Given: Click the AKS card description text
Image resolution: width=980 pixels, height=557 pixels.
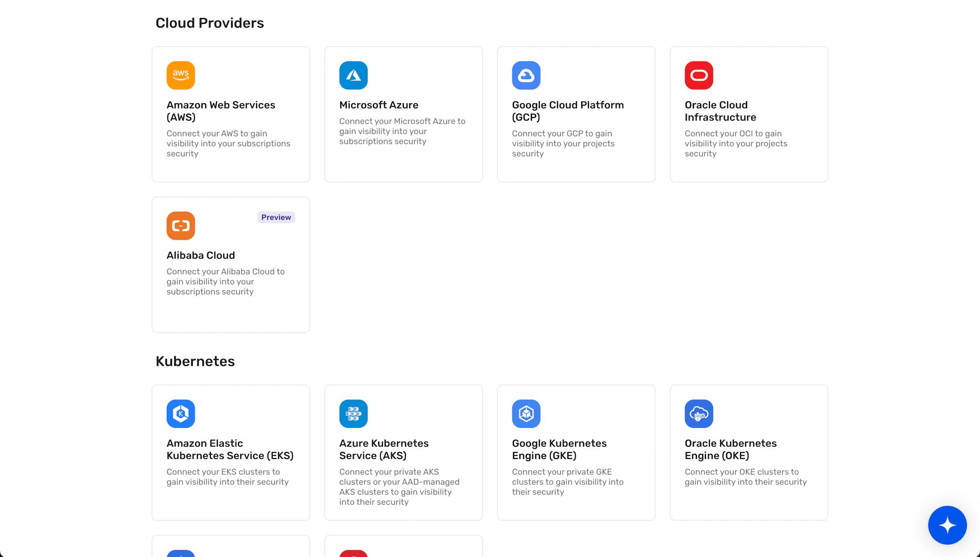Looking at the screenshot, I should 399,487.
